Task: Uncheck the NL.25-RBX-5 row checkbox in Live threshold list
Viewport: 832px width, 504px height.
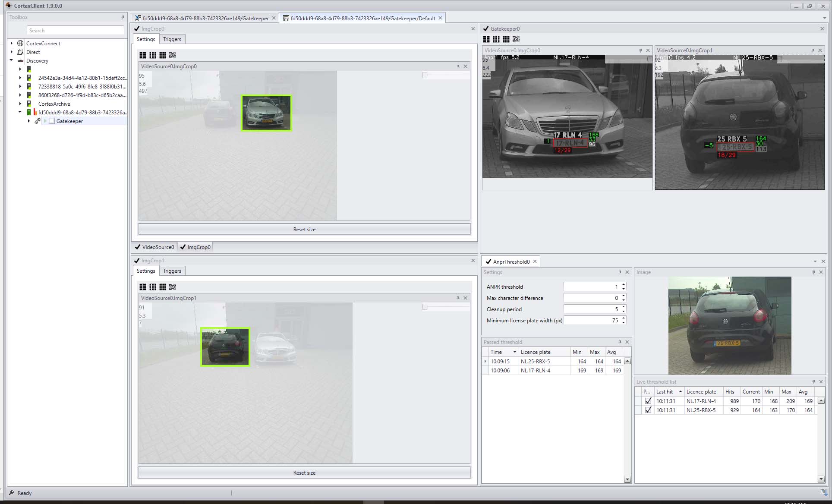Action: pyautogui.click(x=648, y=410)
